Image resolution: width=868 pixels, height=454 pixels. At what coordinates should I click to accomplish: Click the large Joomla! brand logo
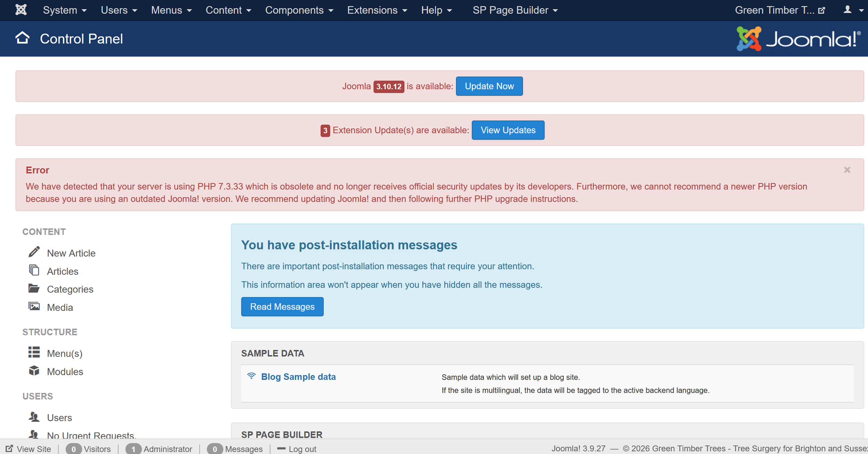tap(799, 39)
